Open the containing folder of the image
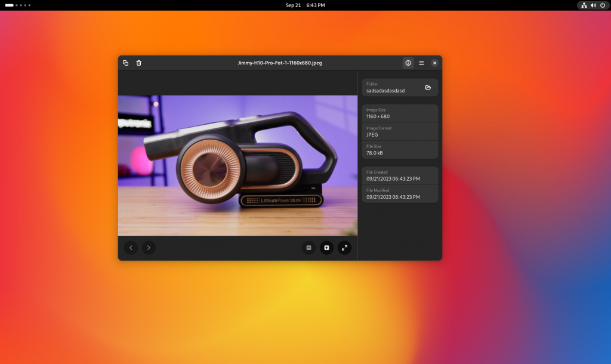This screenshot has width=611, height=364. 428,88
